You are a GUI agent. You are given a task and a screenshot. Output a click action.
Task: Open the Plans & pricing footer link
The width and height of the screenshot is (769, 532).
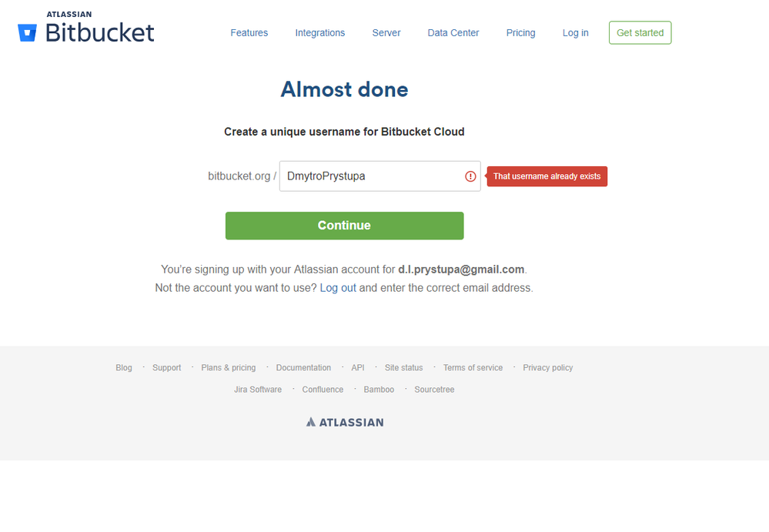click(229, 368)
